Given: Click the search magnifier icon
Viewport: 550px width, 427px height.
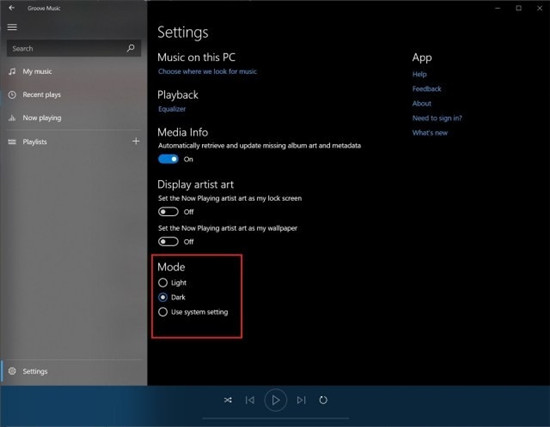Looking at the screenshot, I should 130,48.
